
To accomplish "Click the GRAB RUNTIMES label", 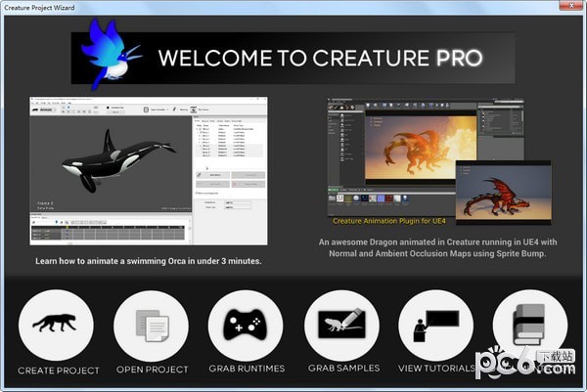I will (x=247, y=369).
